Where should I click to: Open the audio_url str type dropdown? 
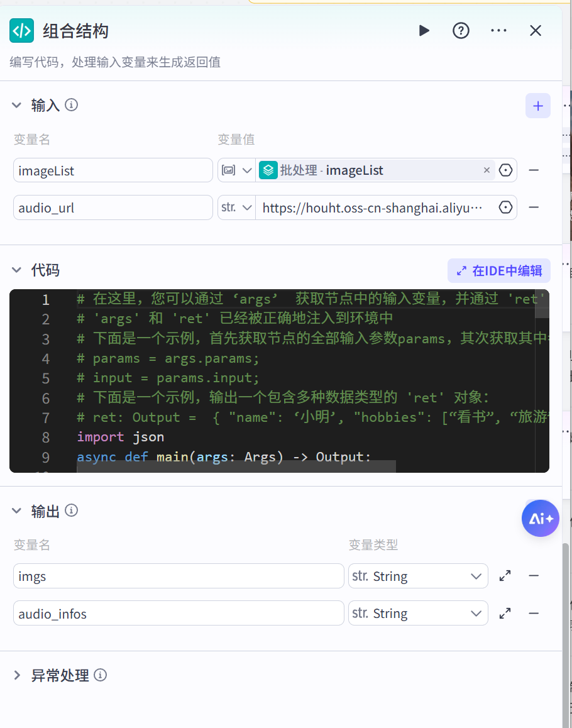coord(236,207)
